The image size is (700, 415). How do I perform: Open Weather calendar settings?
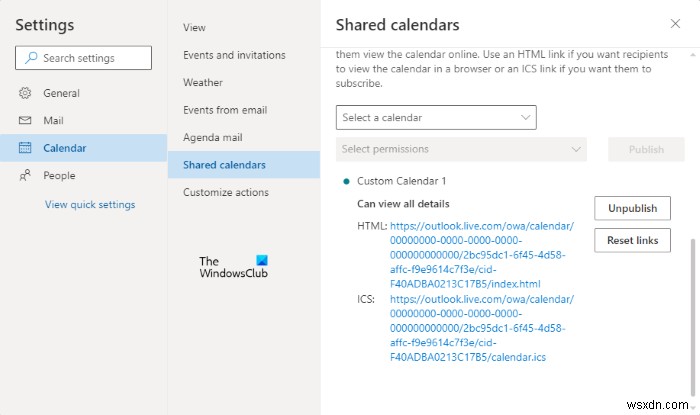point(203,83)
